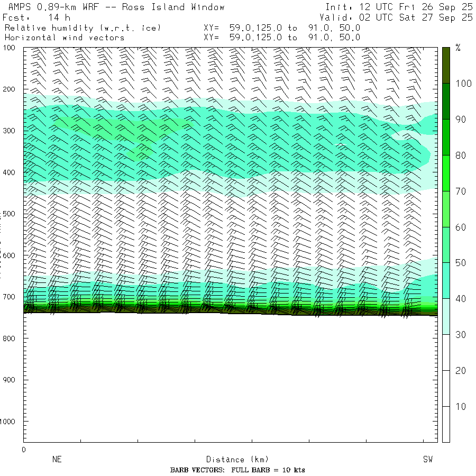Click the 800 pressure level axis label
The width and height of the screenshot is (476, 476).
9,338
